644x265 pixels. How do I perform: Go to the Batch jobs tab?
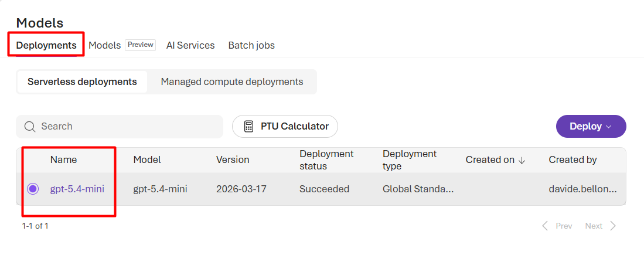coord(251,45)
